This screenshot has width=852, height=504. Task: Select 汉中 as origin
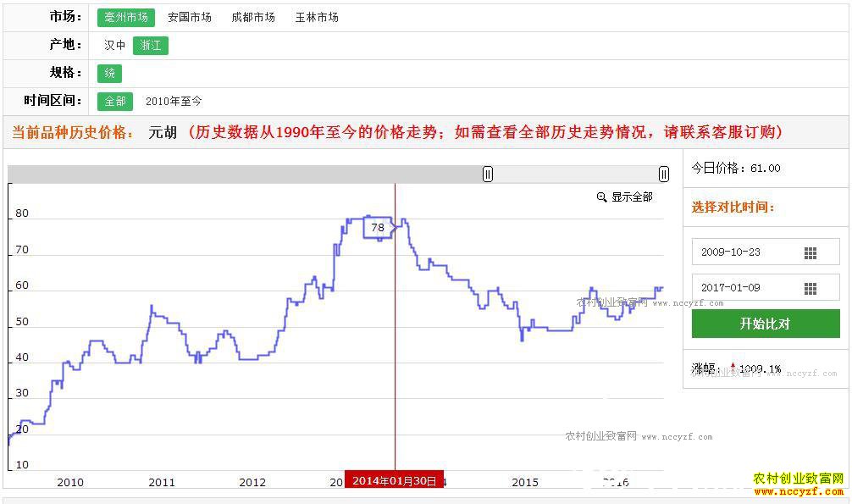coord(114,46)
